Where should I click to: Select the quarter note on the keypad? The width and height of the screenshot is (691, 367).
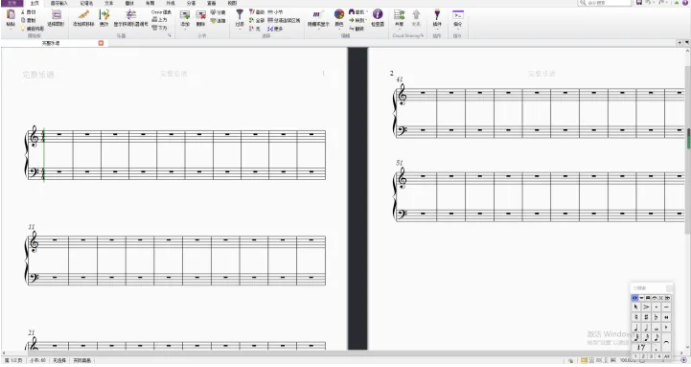[x=635, y=327]
